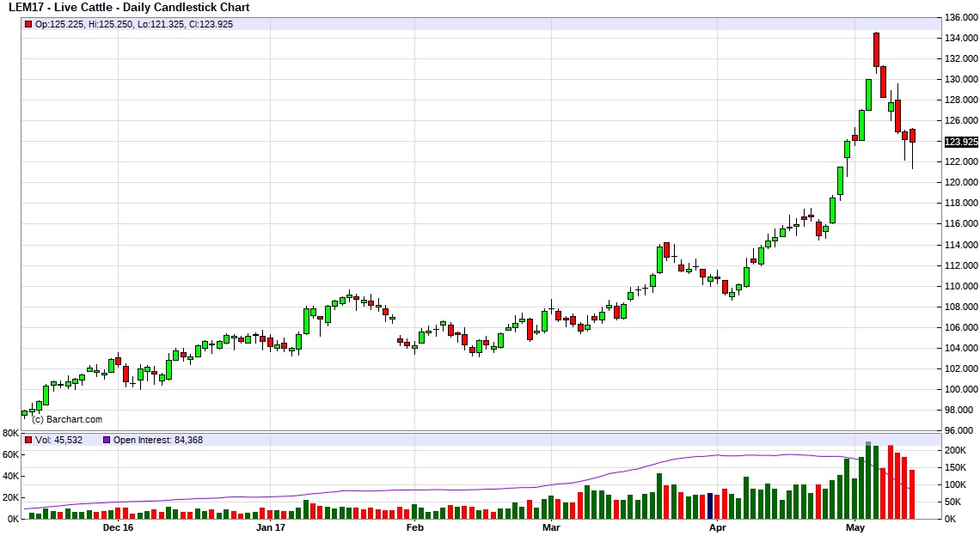The image size is (980, 554).
Task: Click the 80K label on the volume axis
Action: [x=11, y=433]
